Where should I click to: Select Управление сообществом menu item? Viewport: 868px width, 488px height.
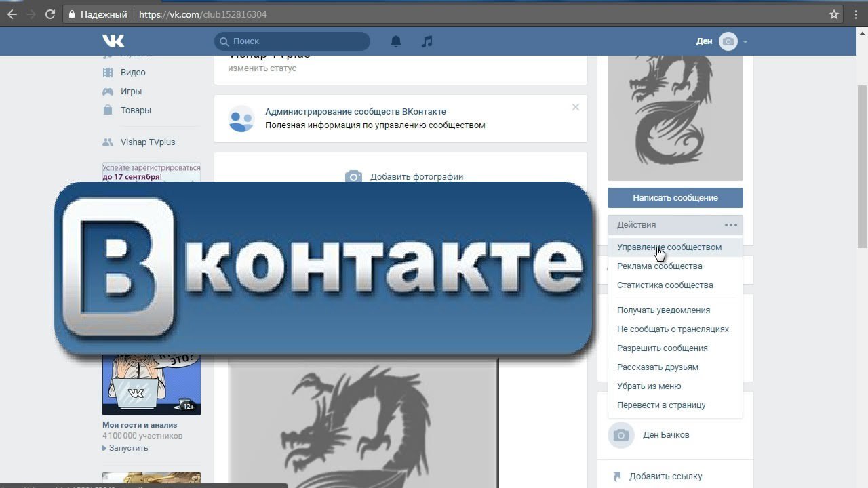pos(669,247)
